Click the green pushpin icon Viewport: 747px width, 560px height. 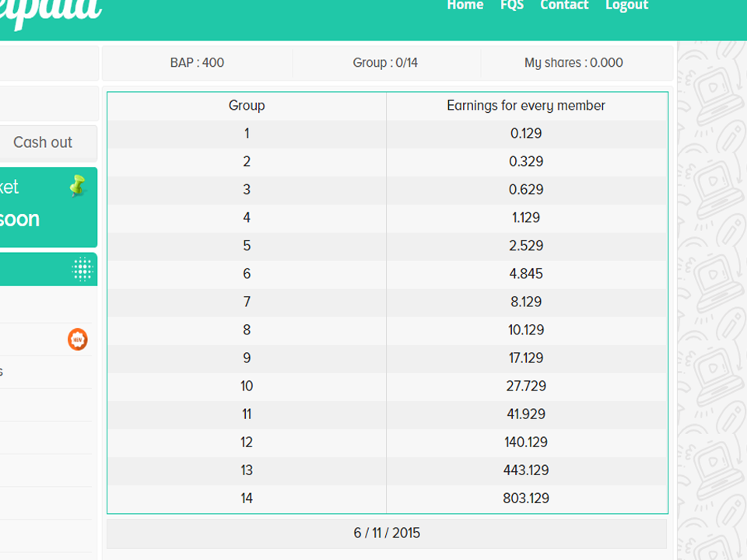tap(77, 186)
